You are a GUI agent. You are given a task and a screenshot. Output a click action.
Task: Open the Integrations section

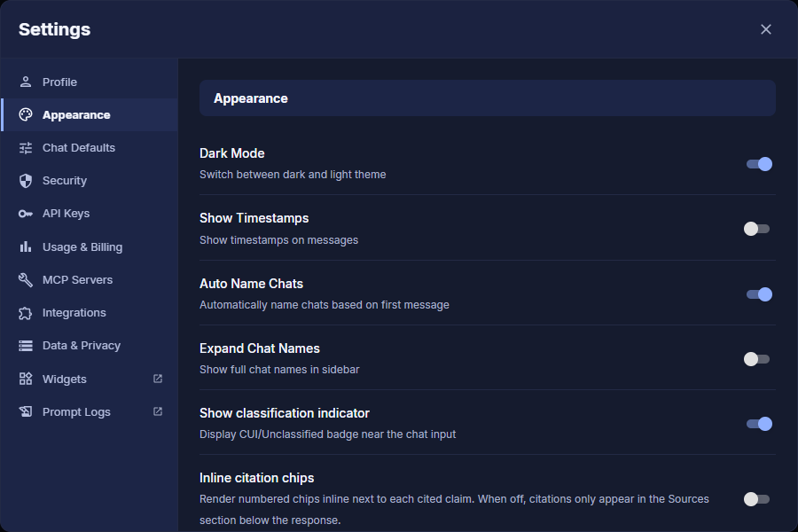(90, 313)
